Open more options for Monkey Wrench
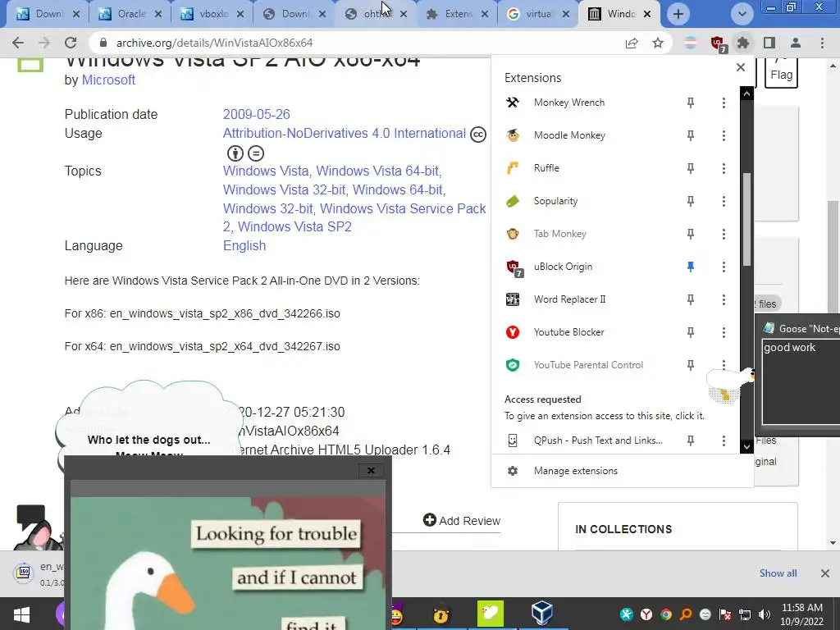 (724, 103)
